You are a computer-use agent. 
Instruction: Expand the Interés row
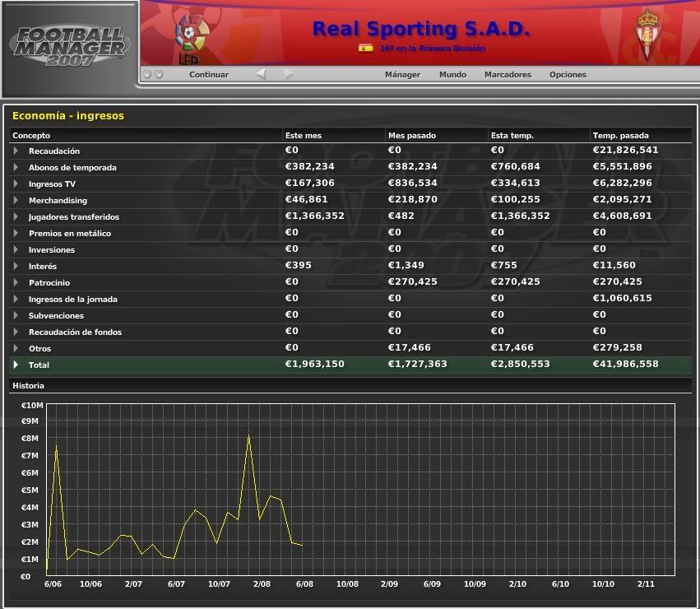click(x=16, y=266)
